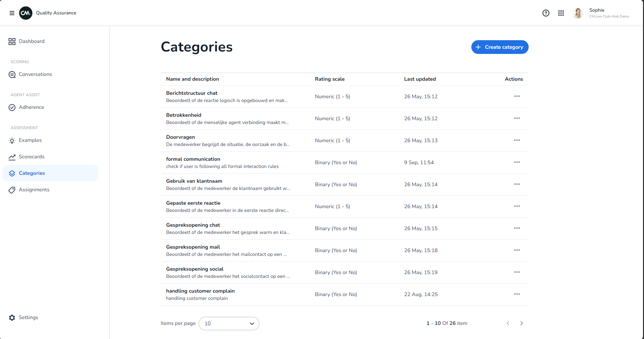Go to the previous page of categories
Image resolution: width=644 pixels, height=339 pixels.
click(508, 323)
